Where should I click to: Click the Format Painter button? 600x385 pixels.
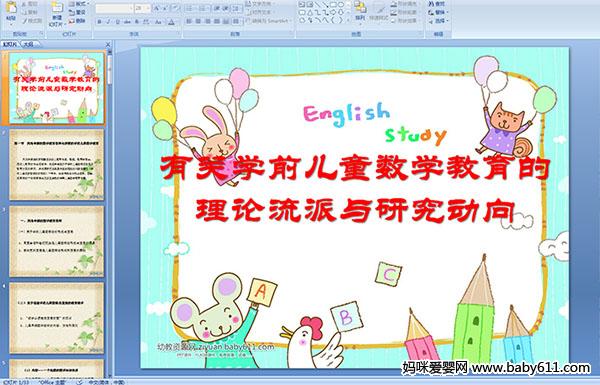[32, 21]
